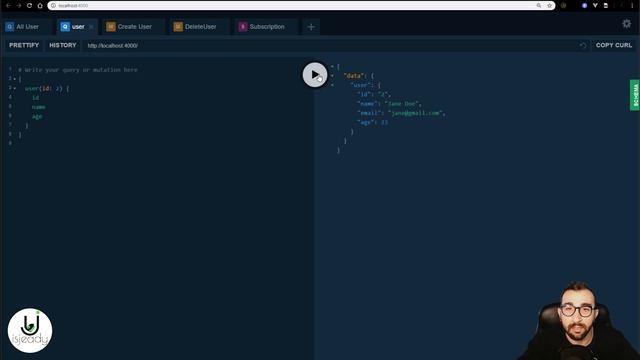Click the white document extension icon
The height and width of the screenshot is (360, 640).
(606, 5)
